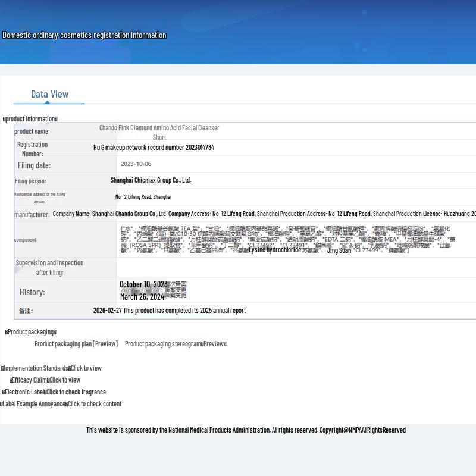Select registration number text 2023014784
The width and height of the screenshot is (476, 476).
[x=200, y=147]
